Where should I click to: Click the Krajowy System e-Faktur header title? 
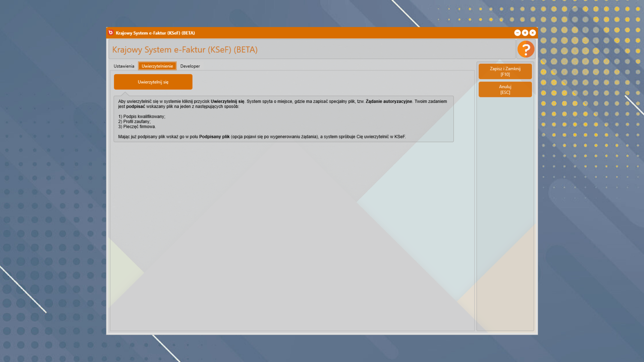(x=185, y=50)
